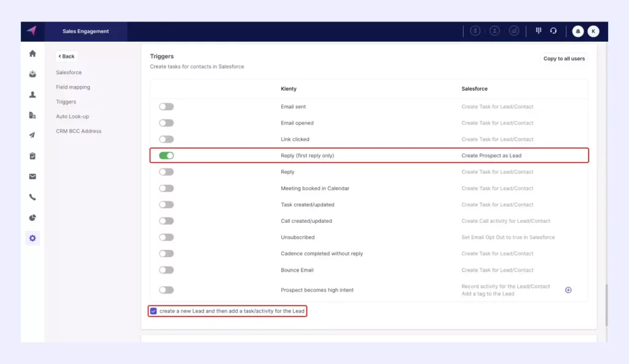Click Create Call activity for Lead/Contact text

[x=506, y=221]
